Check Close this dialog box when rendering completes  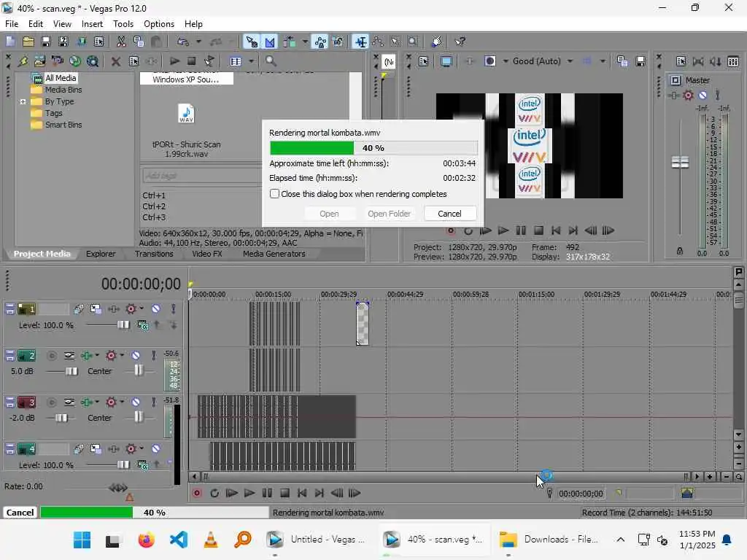pyautogui.click(x=274, y=194)
